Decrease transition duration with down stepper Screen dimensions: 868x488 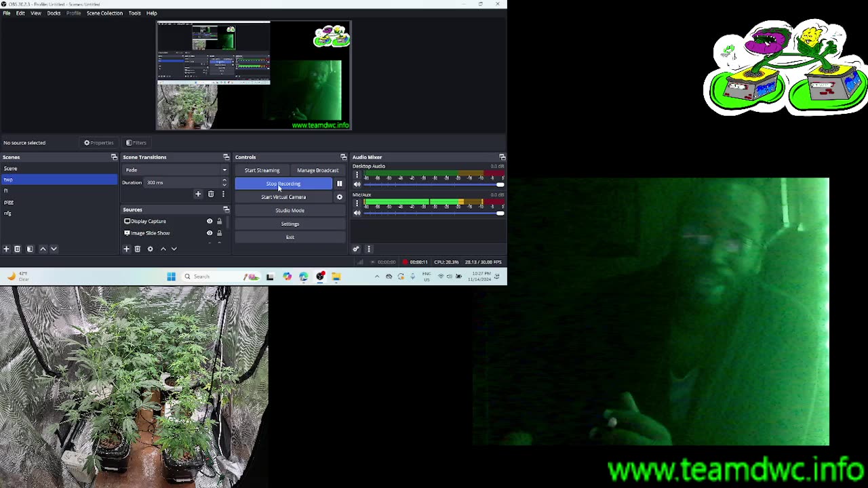click(224, 184)
